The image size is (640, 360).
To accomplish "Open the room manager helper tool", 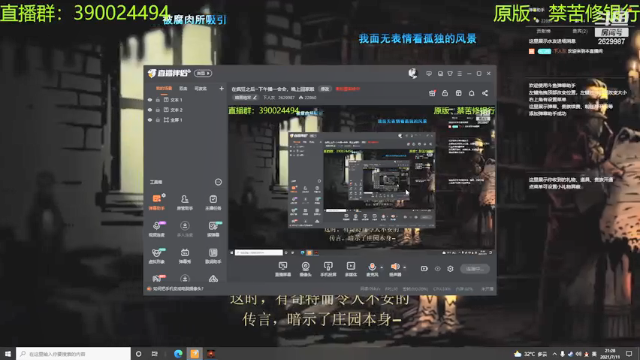I will coord(184,202).
